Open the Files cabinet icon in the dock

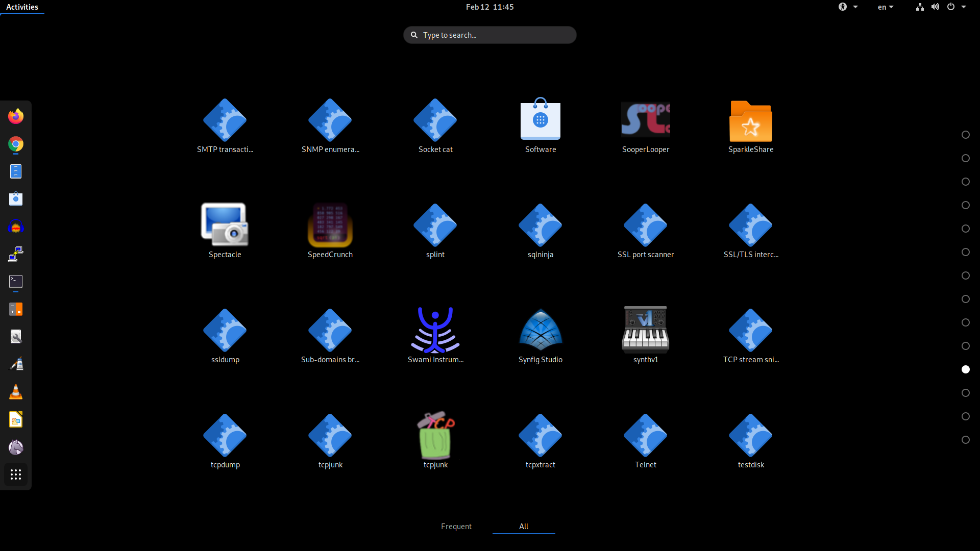tap(16, 171)
